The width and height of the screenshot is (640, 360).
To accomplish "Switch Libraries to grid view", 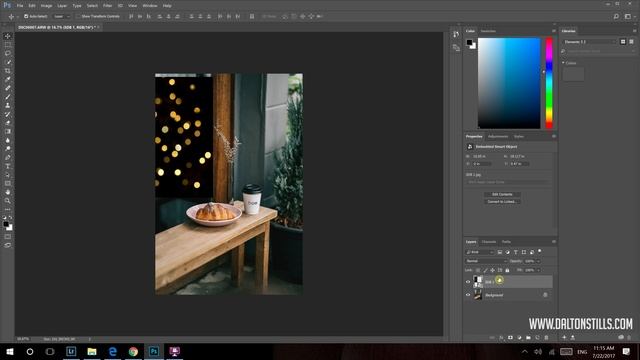I will 623,42.
